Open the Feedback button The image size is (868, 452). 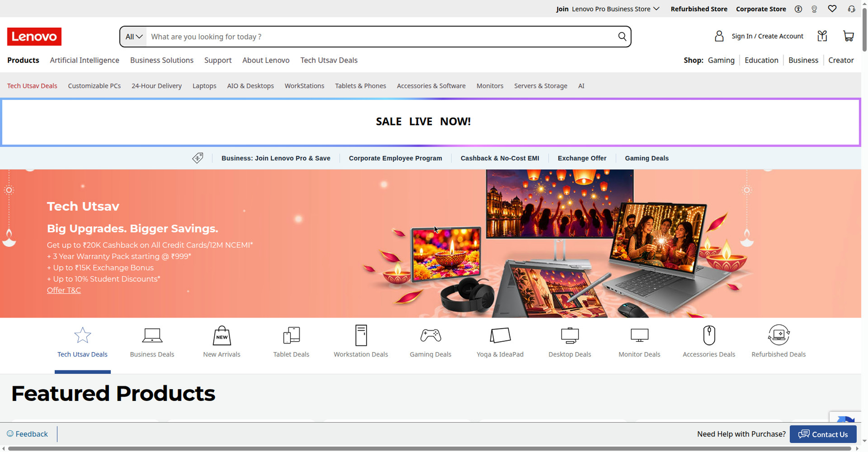pos(27,434)
